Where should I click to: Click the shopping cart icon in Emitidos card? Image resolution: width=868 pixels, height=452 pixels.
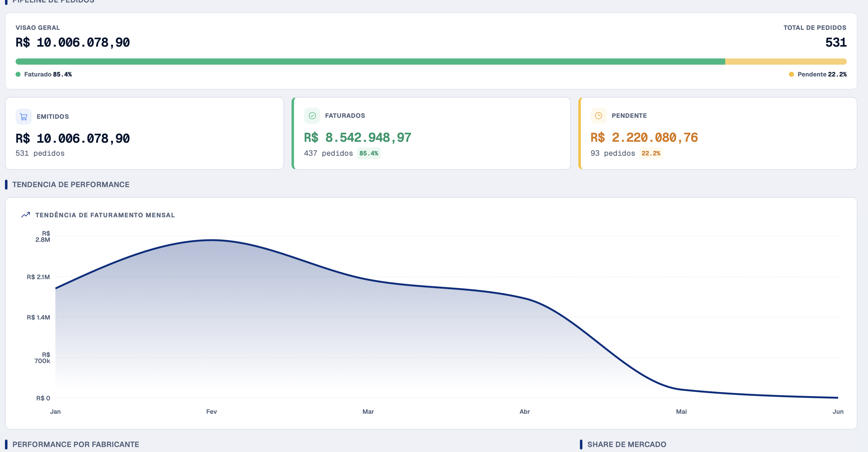pyautogui.click(x=24, y=117)
